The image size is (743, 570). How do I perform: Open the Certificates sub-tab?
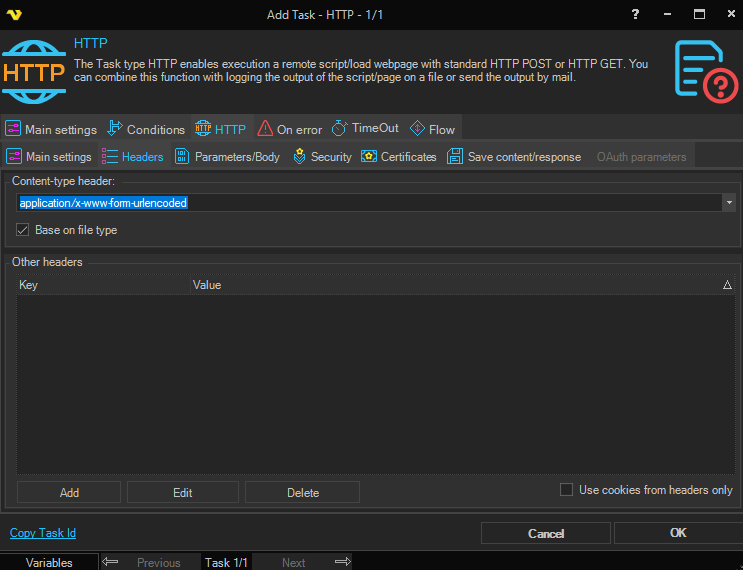point(399,156)
